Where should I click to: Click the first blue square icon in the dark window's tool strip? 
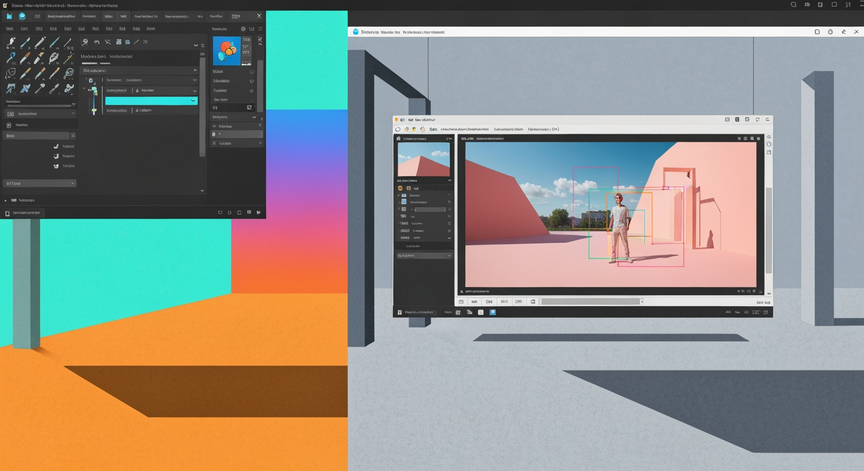pyautogui.click(x=118, y=42)
